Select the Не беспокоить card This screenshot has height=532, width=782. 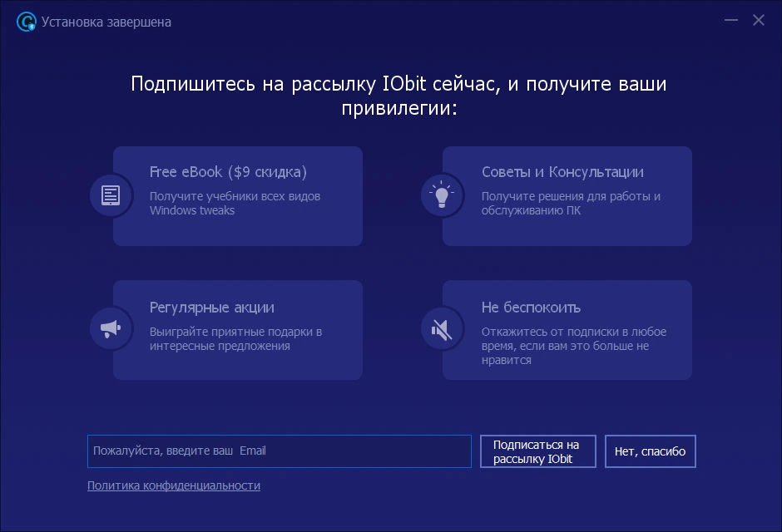click(x=567, y=330)
